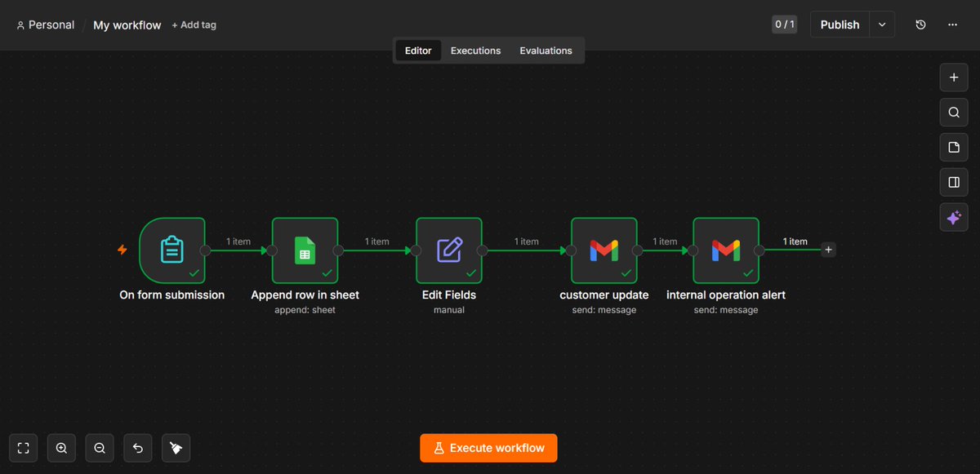This screenshot has width=980, height=474.
Task: Open the On form submission trigger node
Action: [x=172, y=250]
